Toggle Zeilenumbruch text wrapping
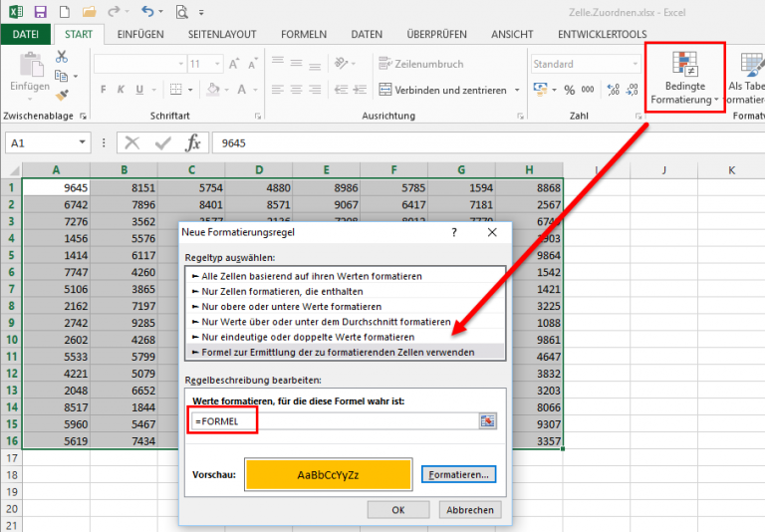765x532 pixels. [x=421, y=64]
